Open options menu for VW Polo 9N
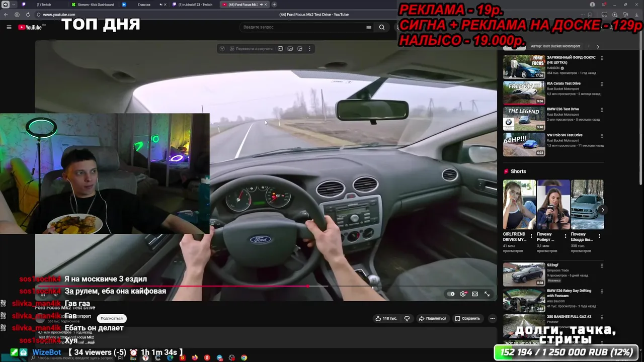This screenshot has height=362, width=644. 602,136
